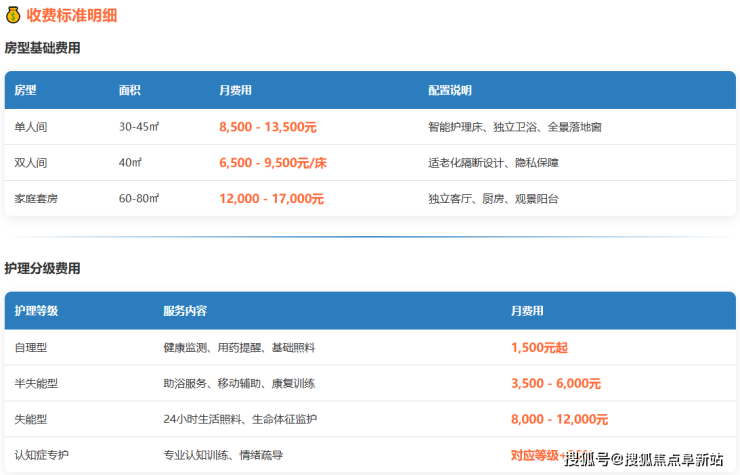Click the money bag icon beside 收费标准明细
This screenshot has width=740, height=475.
[x=13, y=15]
